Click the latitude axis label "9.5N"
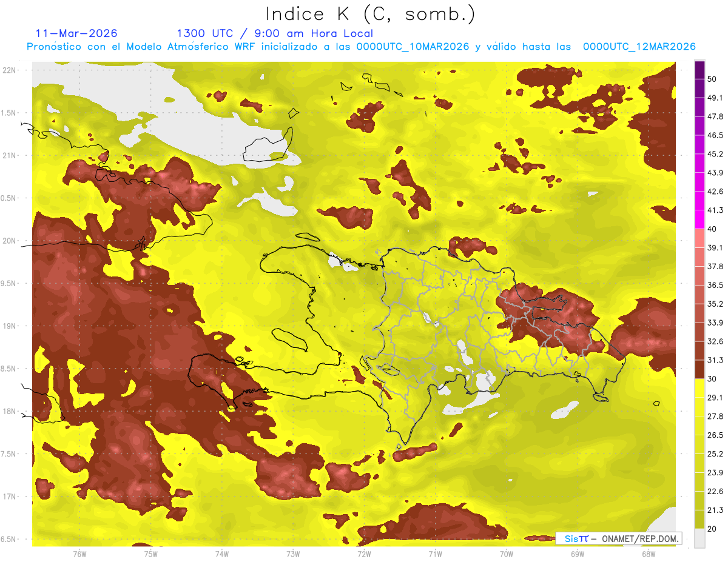The image size is (728, 562). click(x=9, y=284)
